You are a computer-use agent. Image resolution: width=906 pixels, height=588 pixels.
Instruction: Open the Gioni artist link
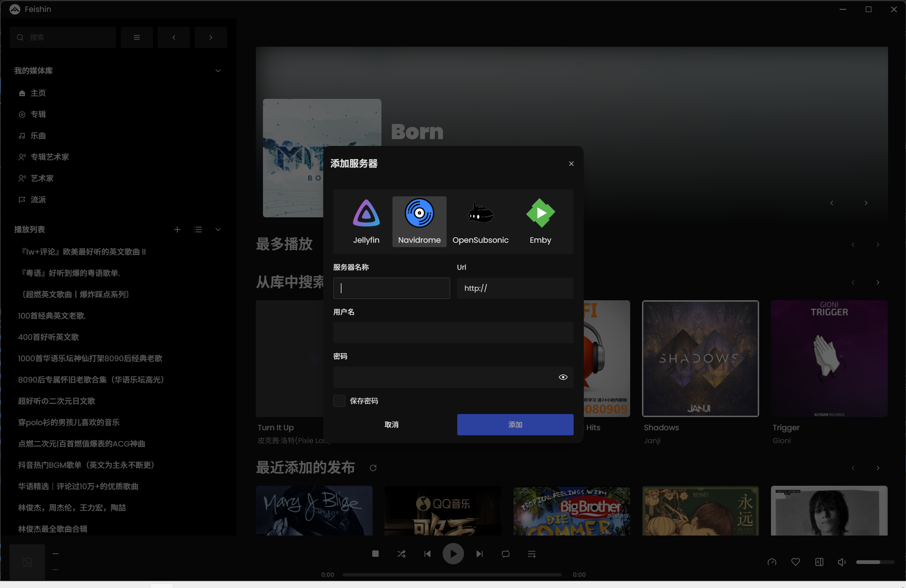point(781,441)
